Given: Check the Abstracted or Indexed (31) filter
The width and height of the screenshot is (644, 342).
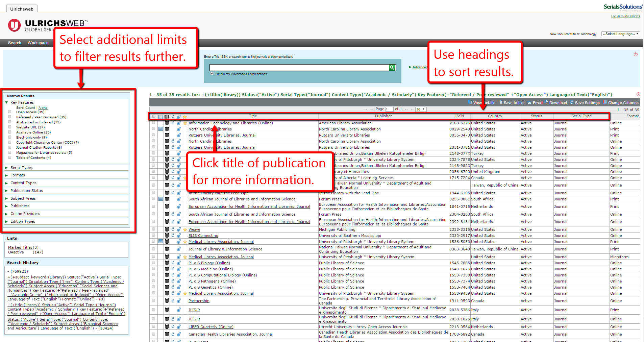Looking at the screenshot, I should [x=9, y=122].
